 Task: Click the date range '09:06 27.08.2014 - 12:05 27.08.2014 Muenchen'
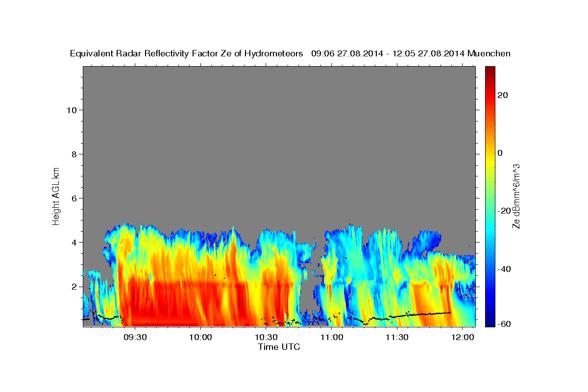coord(411,54)
